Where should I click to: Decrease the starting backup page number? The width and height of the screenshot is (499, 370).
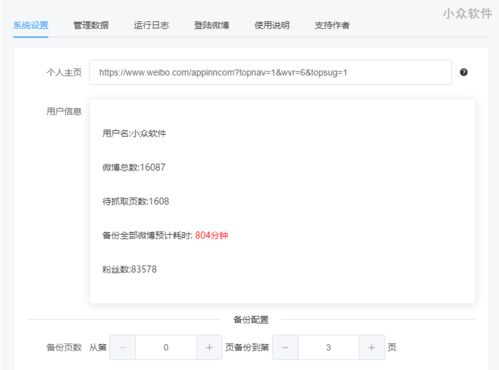coord(123,347)
